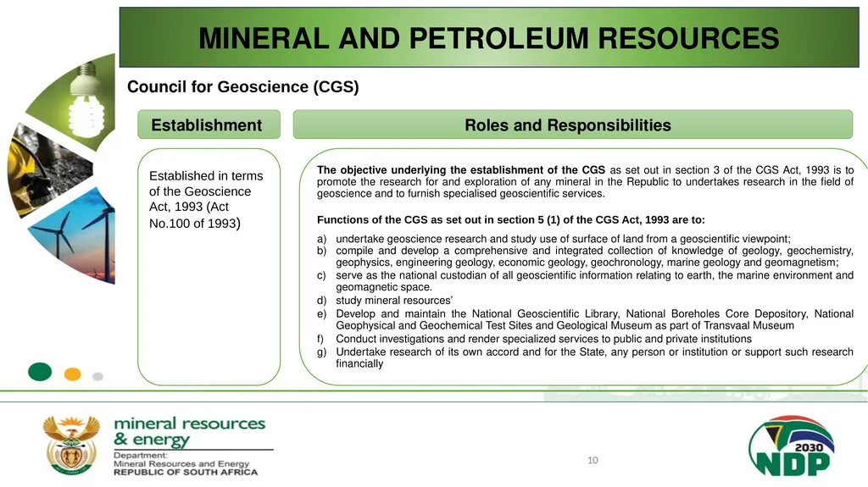The height and width of the screenshot is (487, 868).
Task: Click the small grey dot
Action: coord(98,377)
